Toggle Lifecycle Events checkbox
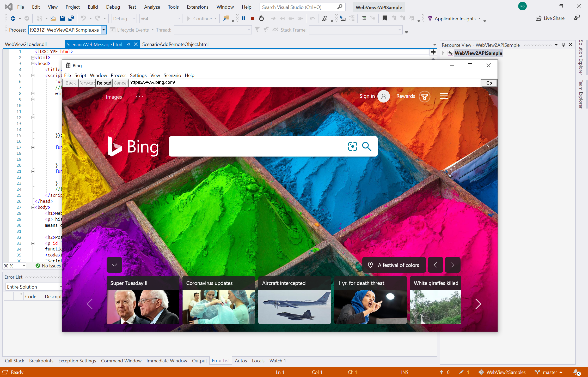Viewport: 588px width, 377px height. pyautogui.click(x=113, y=29)
